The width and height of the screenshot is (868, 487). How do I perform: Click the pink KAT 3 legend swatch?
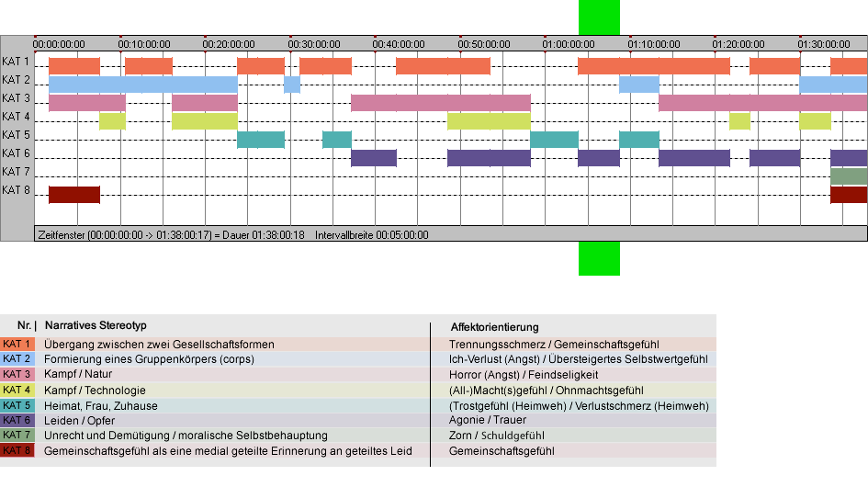click(x=17, y=375)
